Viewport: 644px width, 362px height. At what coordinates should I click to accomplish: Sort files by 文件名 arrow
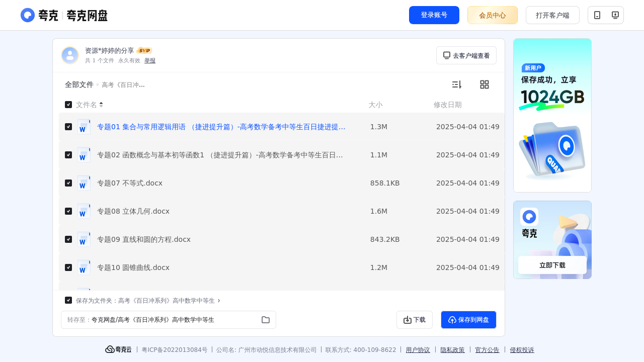[101, 105]
